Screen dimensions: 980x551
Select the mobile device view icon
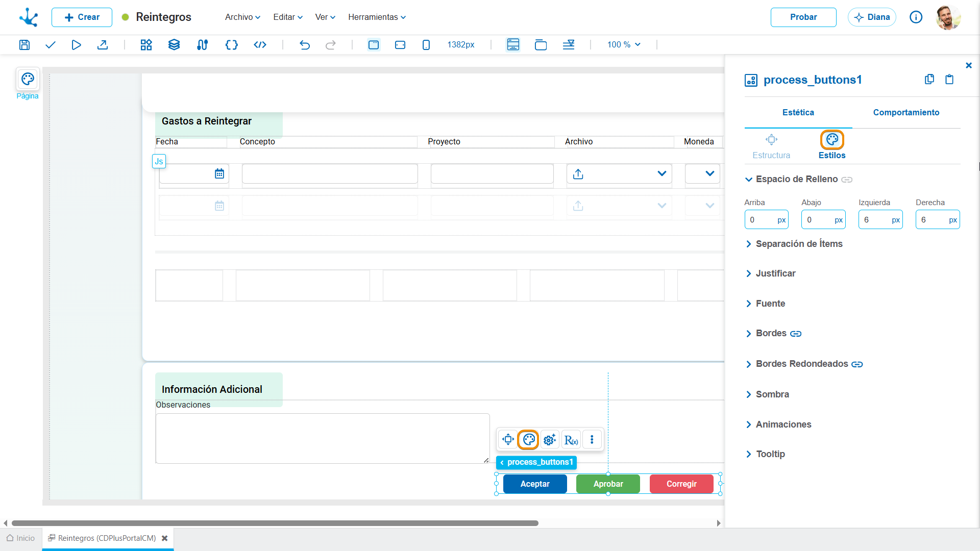[426, 45]
